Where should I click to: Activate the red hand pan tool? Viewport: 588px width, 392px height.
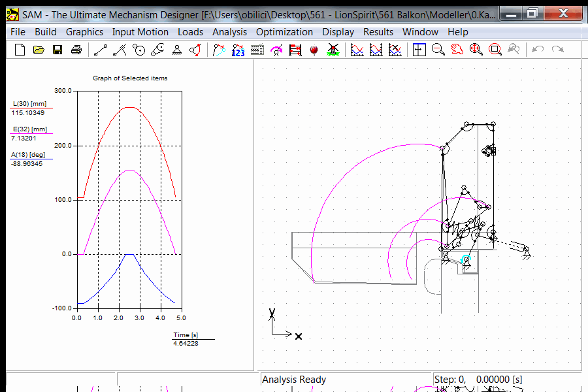click(457, 50)
